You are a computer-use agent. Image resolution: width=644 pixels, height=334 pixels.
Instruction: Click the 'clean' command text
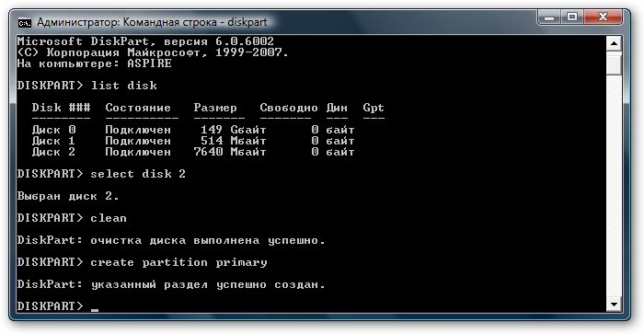(x=109, y=218)
